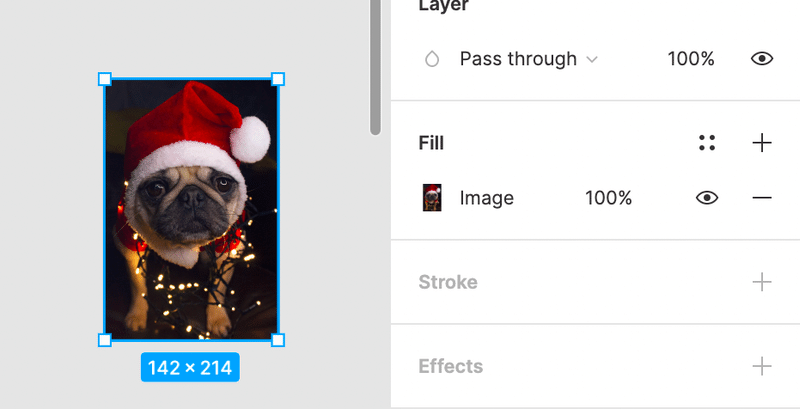Viewport: 800px width, 409px height.
Task: Expand the Pass through chevron arrow
Action: (592, 60)
